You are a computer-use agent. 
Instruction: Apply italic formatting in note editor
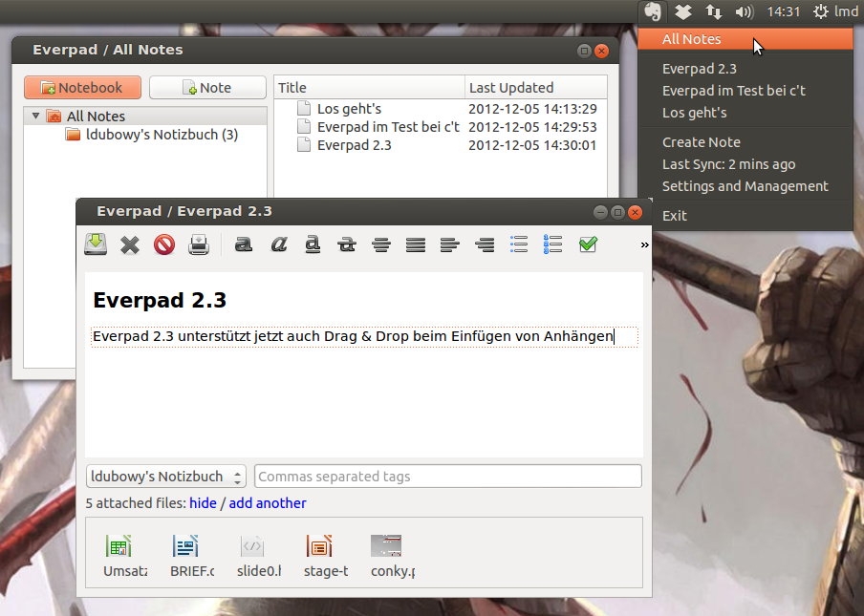(279, 244)
